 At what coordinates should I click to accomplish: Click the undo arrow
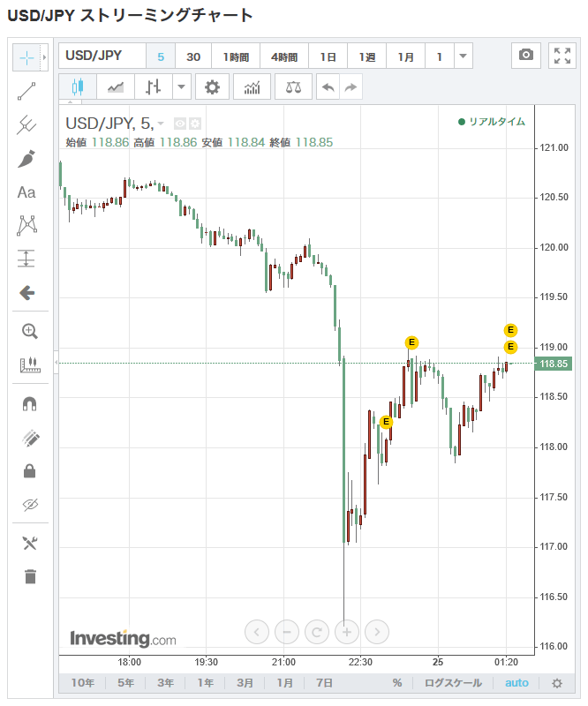[328, 86]
